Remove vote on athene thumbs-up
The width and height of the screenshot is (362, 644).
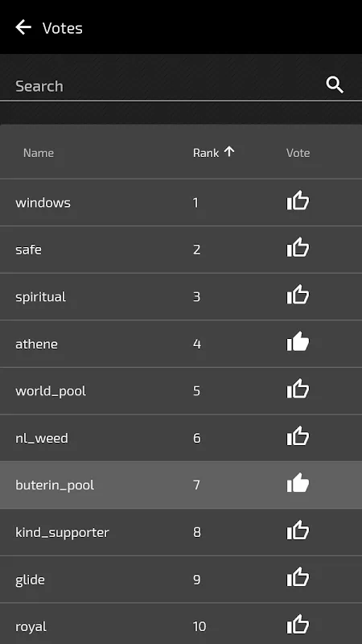(x=298, y=341)
